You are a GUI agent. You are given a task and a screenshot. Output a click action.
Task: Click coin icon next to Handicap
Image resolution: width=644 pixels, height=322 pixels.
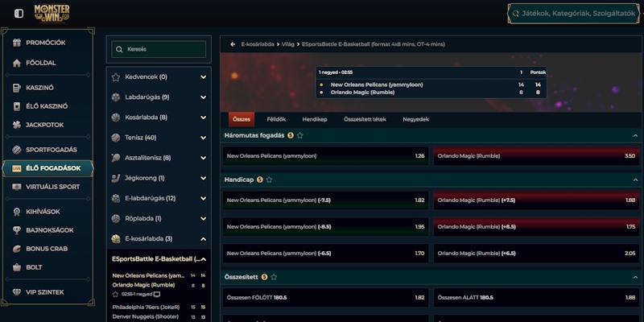click(x=259, y=180)
